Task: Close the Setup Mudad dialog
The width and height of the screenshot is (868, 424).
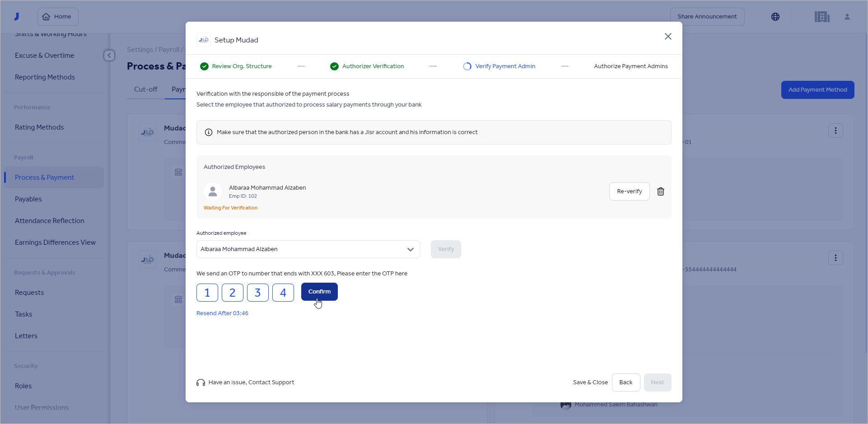Action: click(668, 37)
